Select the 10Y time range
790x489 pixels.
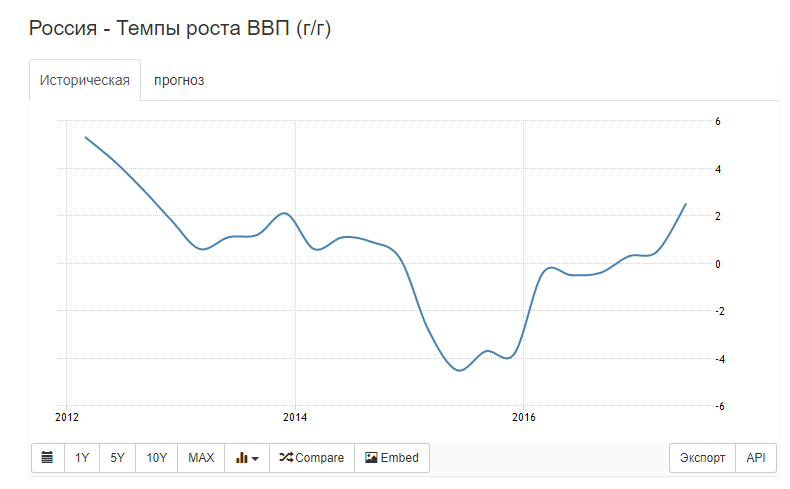tap(156, 458)
